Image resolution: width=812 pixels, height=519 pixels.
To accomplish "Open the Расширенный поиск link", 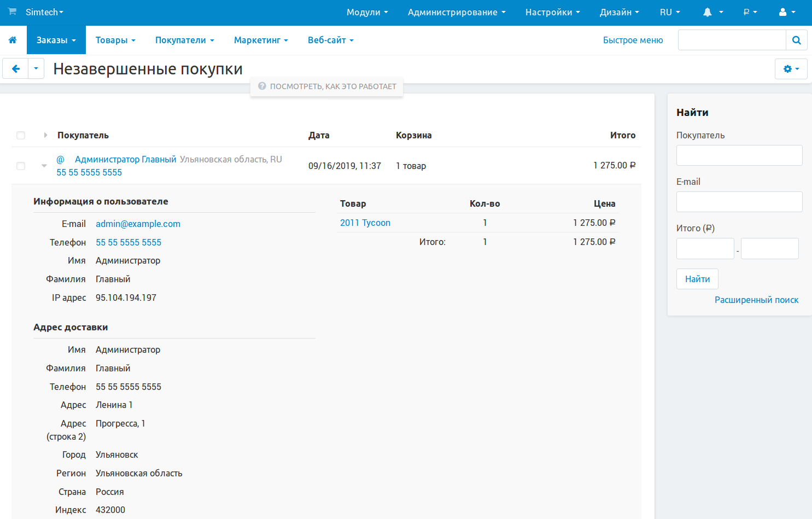I will (756, 300).
